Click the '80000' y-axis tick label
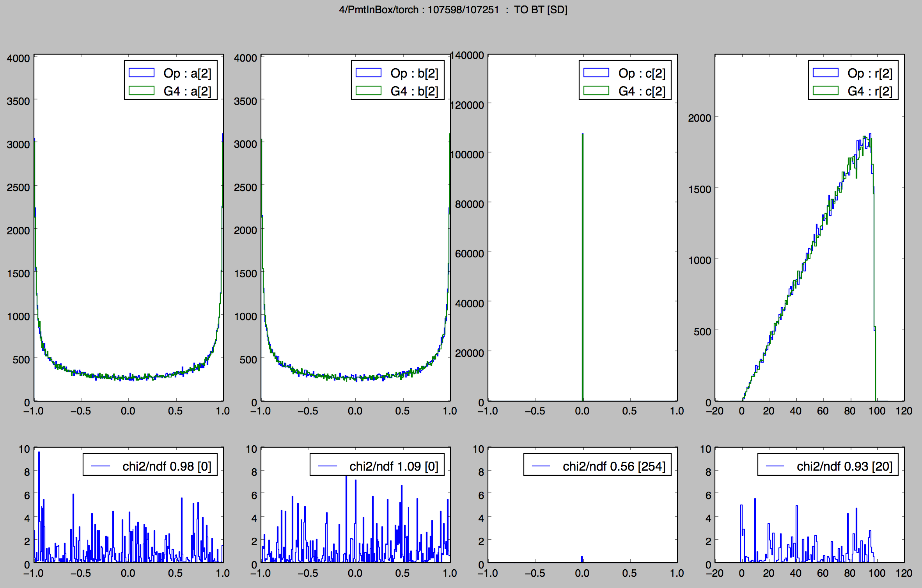The width and height of the screenshot is (922, 588). (x=470, y=204)
